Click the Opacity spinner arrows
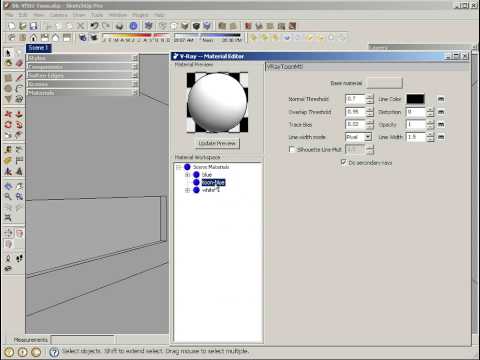480x360 pixels. tap(430, 125)
